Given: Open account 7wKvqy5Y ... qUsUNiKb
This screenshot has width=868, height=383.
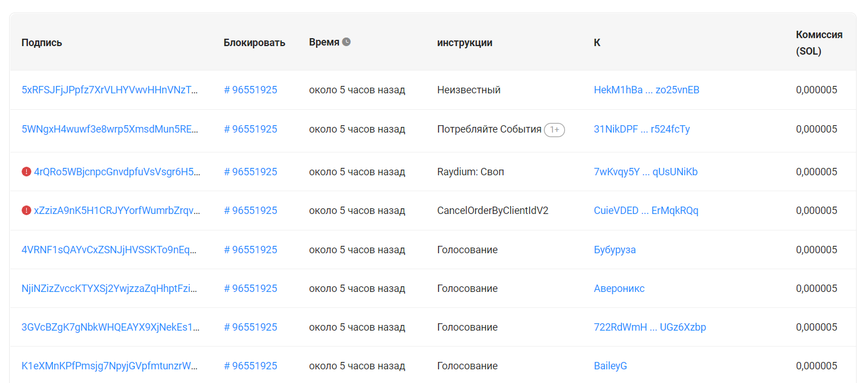Looking at the screenshot, I should [x=645, y=172].
